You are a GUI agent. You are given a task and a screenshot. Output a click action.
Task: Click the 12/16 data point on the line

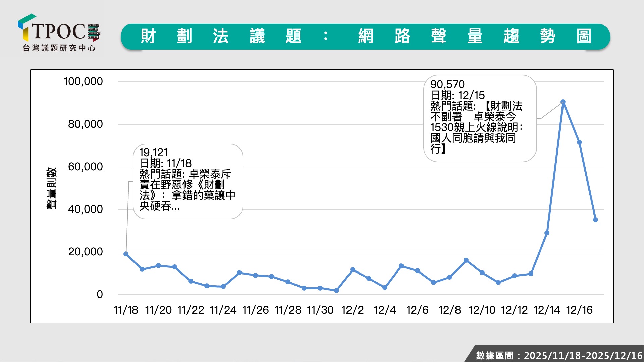(579, 142)
